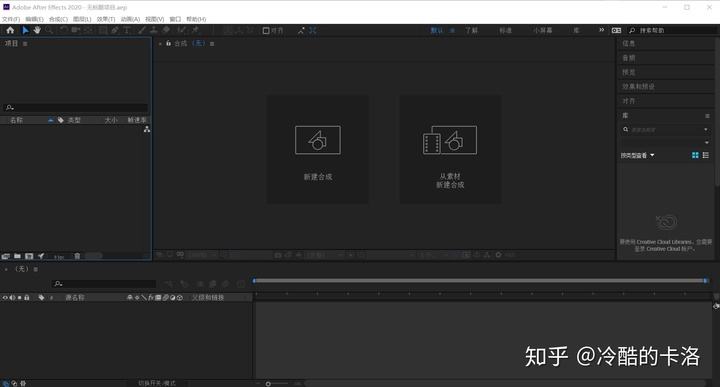Open the 效果(T) menu
Screen dimensions: 720x387
click(x=106, y=19)
